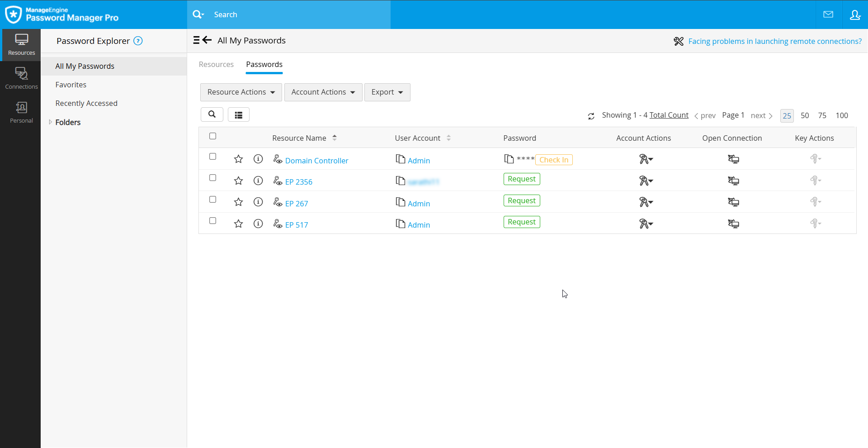Image resolution: width=868 pixels, height=448 pixels.
Task: Mark EP 267 as favorite
Action: tap(238, 202)
